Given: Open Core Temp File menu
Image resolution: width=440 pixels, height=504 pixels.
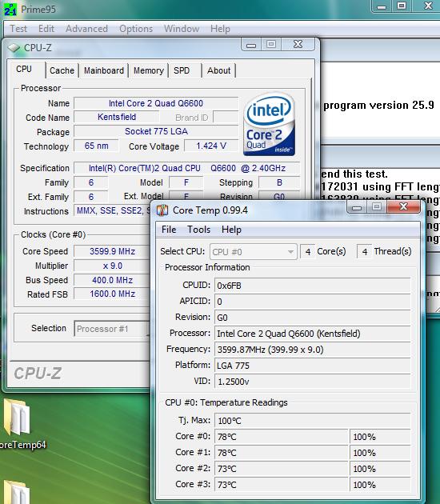Looking at the screenshot, I should coord(169,230).
